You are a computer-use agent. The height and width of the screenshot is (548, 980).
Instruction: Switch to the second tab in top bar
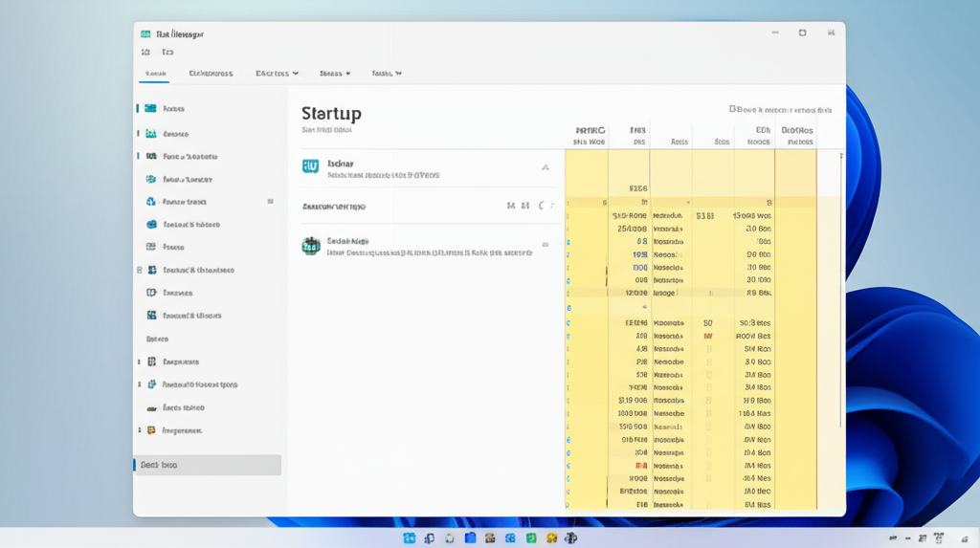pos(211,74)
